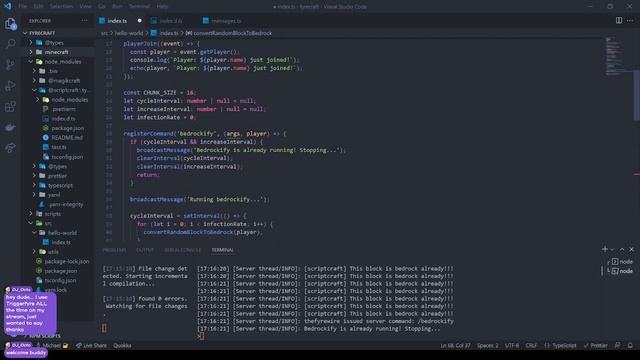Image resolution: width=640 pixels, height=360 pixels.
Task: Click the split editor icon
Action: coord(619,20)
